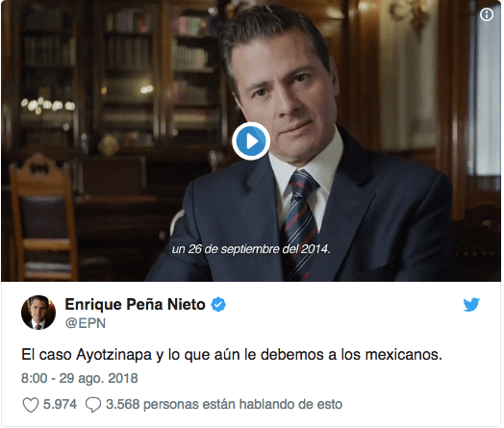Click the blue verified badge
Image resolution: width=504 pixels, height=428 pixels.
[218, 305]
